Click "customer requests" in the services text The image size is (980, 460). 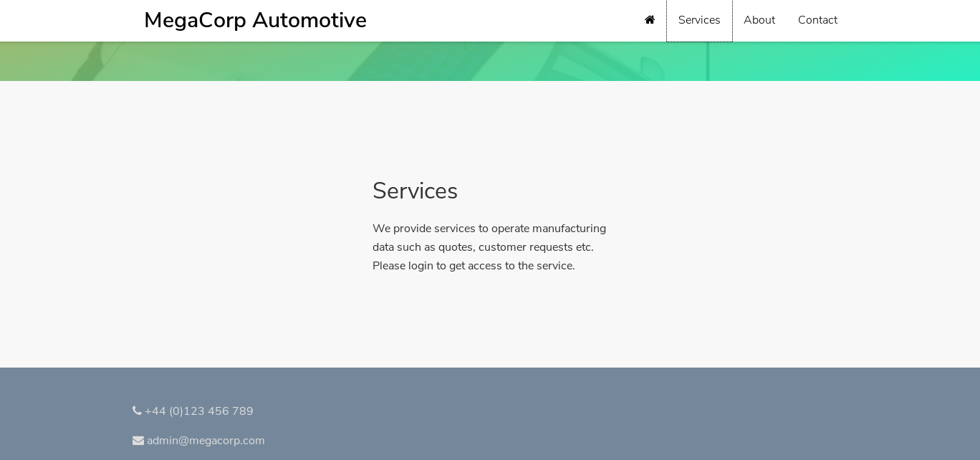pyautogui.click(x=525, y=247)
